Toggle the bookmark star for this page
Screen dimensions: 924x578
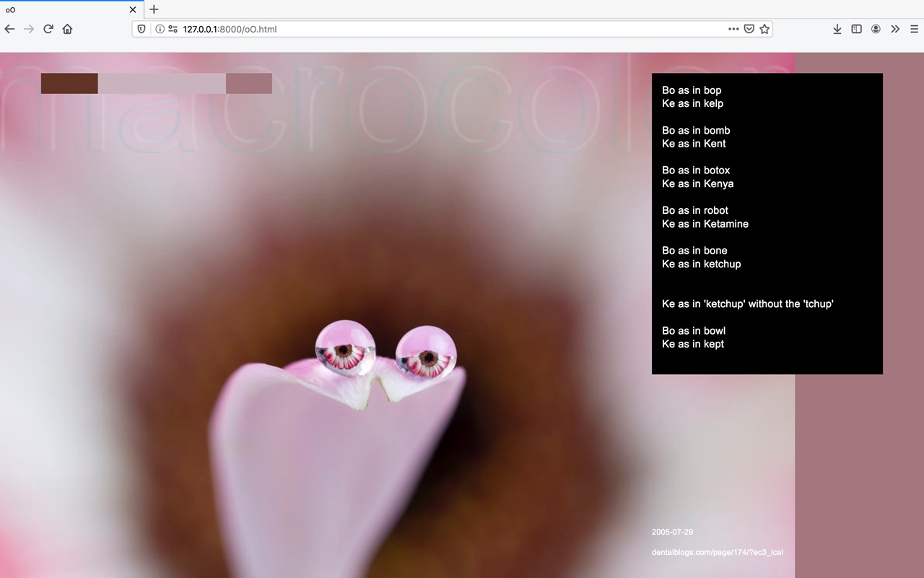764,29
